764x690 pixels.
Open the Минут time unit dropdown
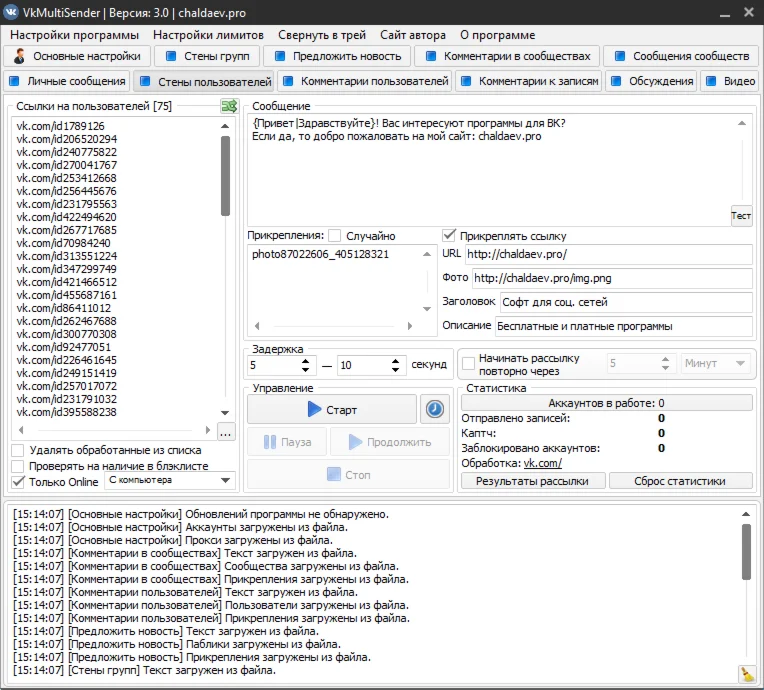[x=716, y=364]
